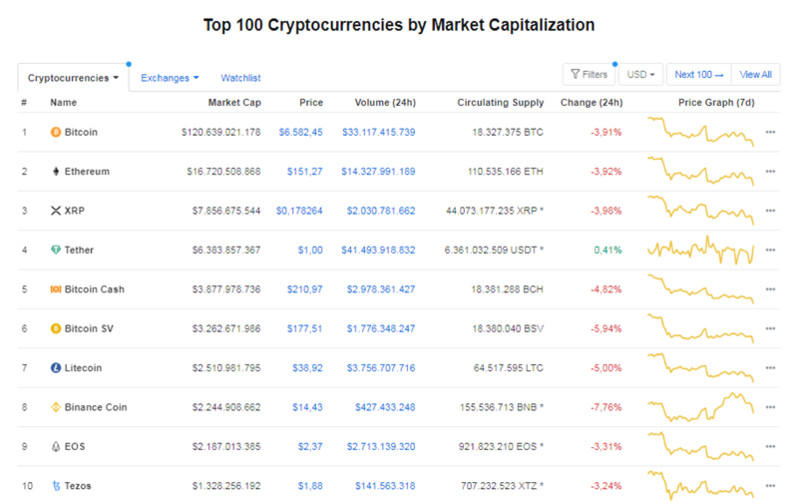Image resolution: width=798 pixels, height=504 pixels.
Task: Click the Litecoin logo icon
Action: click(x=55, y=368)
